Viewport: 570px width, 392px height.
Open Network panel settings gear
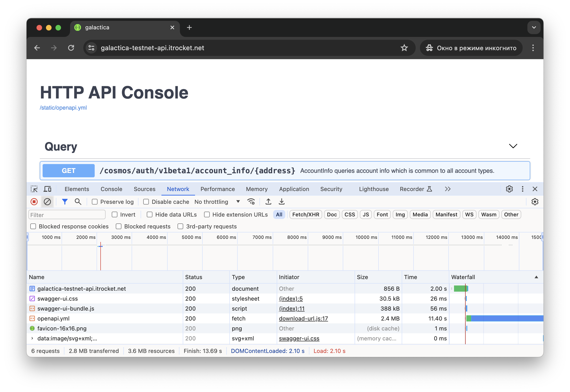click(x=534, y=202)
